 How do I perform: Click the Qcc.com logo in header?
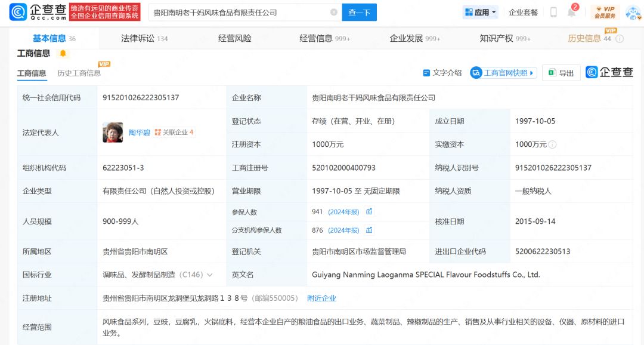click(x=37, y=12)
